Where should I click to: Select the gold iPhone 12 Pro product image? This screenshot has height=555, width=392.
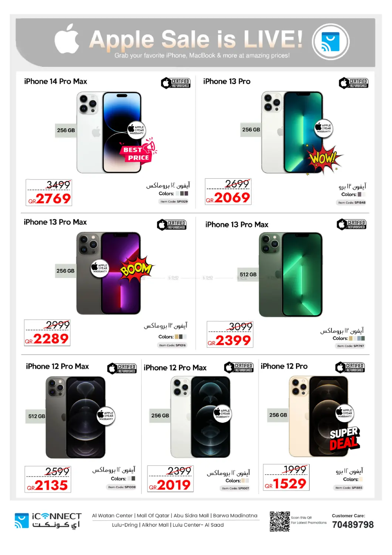pyautogui.click(x=318, y=417)
